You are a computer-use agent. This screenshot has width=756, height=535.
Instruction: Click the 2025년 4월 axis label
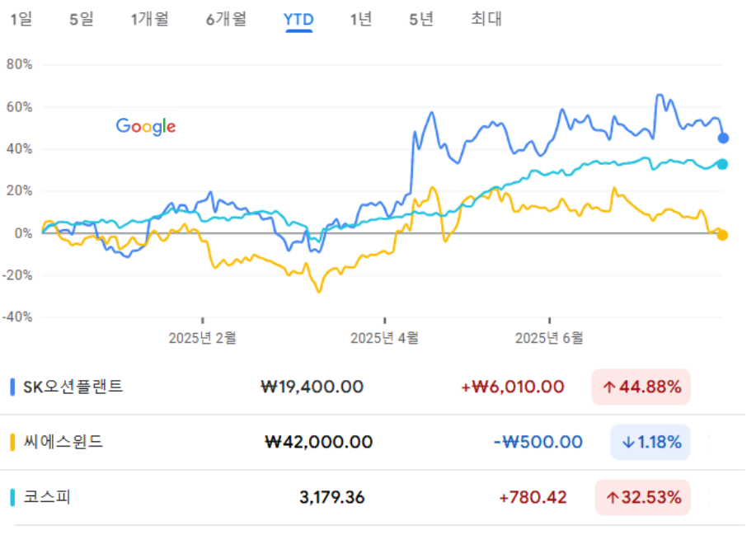click(384, 338)
